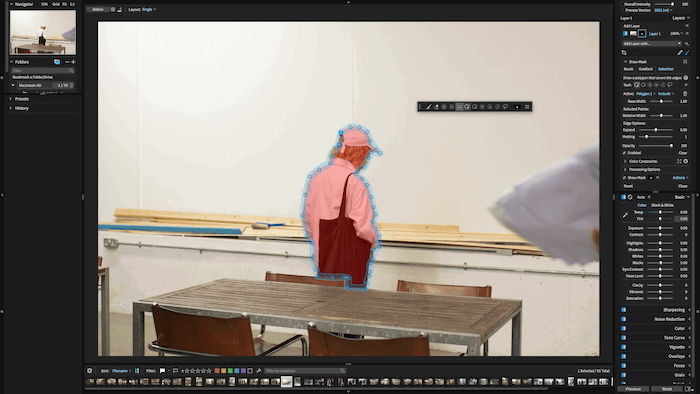Click the Color Constraints gear icon

coord(686,161)
